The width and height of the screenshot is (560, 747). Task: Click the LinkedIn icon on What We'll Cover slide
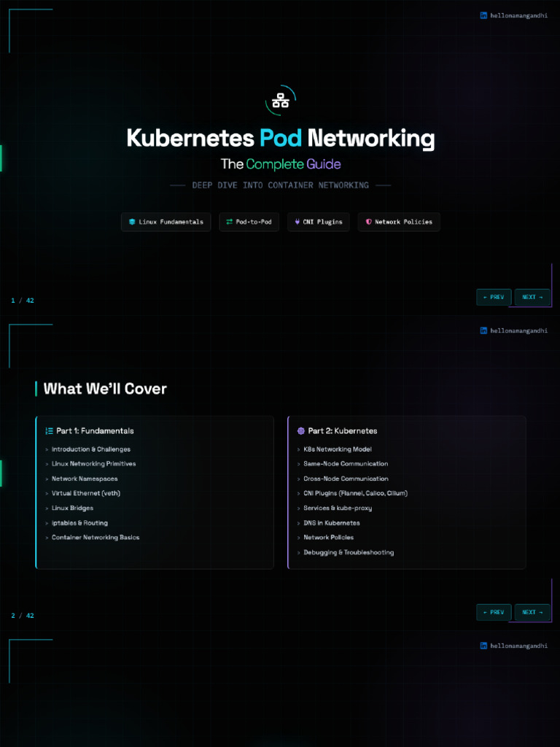click(483, 330)
